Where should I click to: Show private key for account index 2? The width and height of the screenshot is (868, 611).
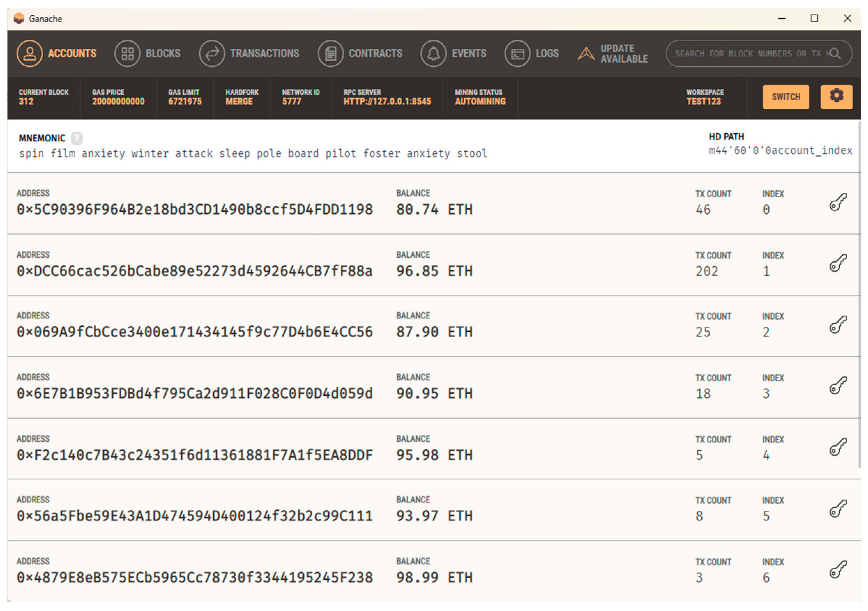(838, 325)
